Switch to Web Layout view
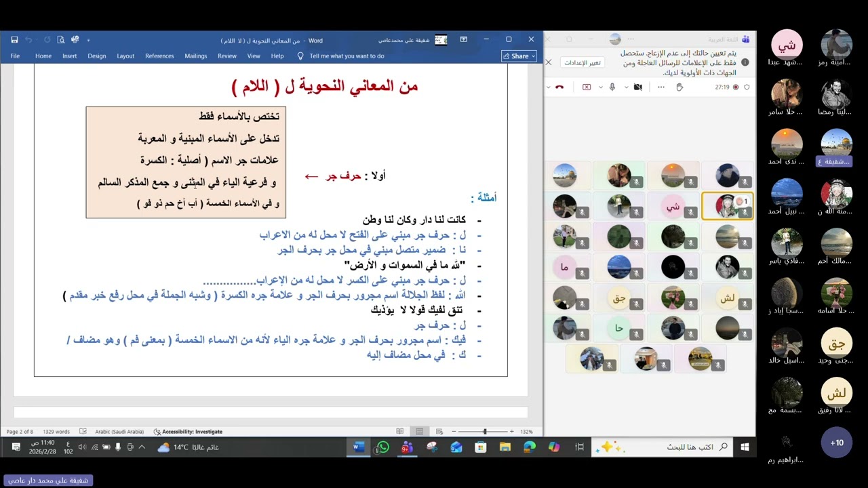Viewport: 868px width, 488px height. 439,431
